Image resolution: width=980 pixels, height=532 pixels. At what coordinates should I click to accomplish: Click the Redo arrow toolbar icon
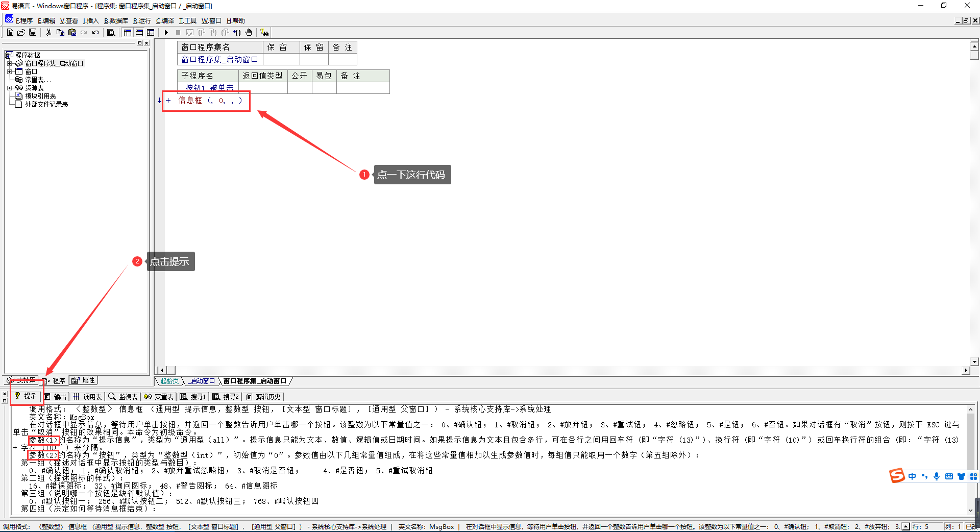[x=84, y=32]
